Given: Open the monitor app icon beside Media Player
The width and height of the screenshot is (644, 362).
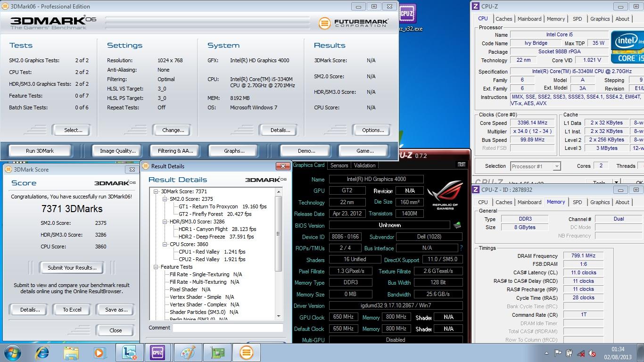Looking at the screenshot, I should point(129,353).
